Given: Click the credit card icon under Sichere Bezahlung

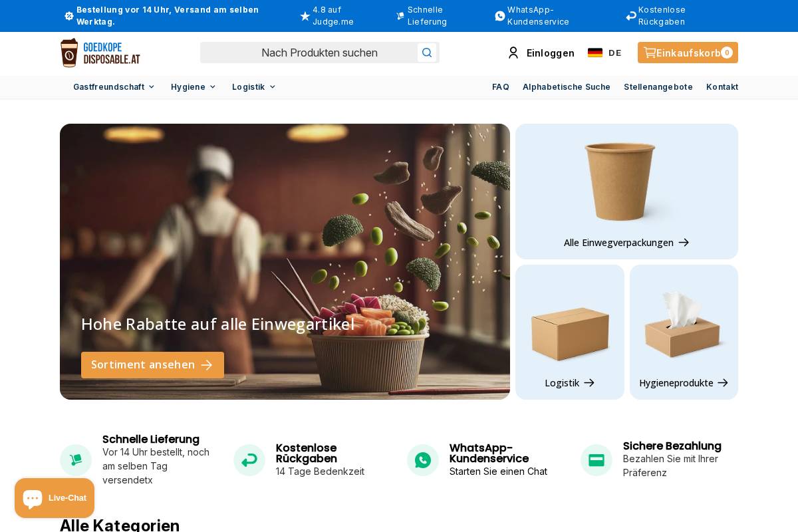Looking at the screenshot, I should point(596,460).
